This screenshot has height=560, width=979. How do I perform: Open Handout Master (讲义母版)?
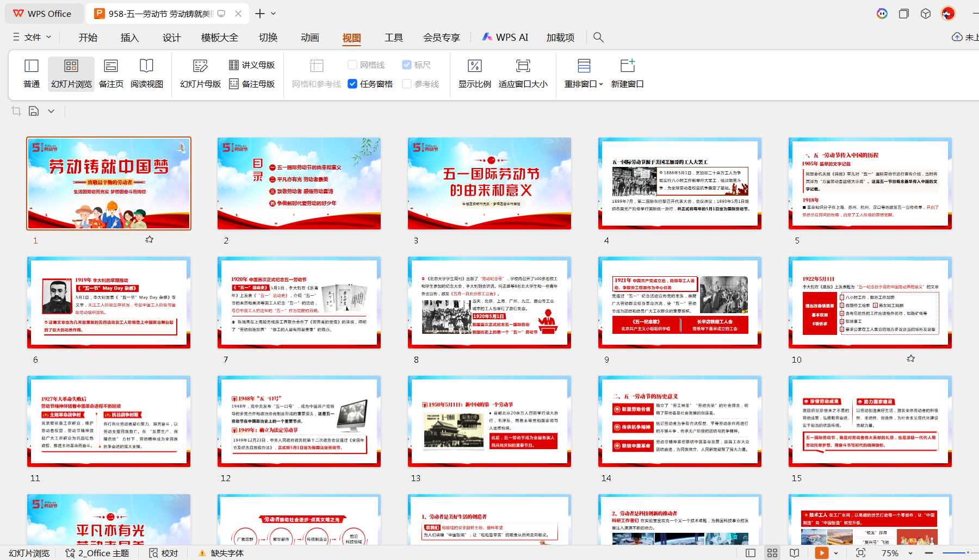252,65
